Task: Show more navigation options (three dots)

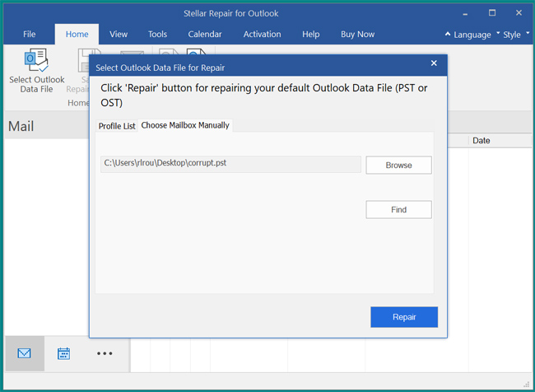Action: [x=105, y=353]
